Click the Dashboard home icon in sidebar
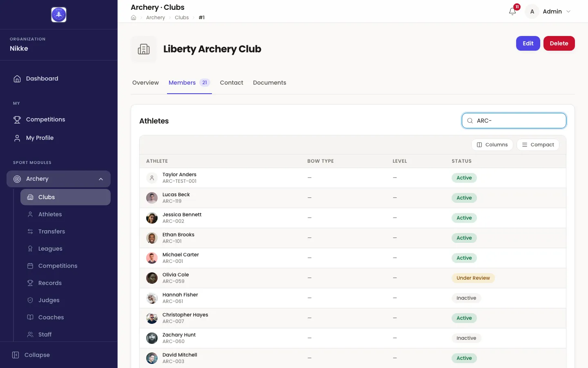This screenshot has width=588, height=368. pos(17,79)
